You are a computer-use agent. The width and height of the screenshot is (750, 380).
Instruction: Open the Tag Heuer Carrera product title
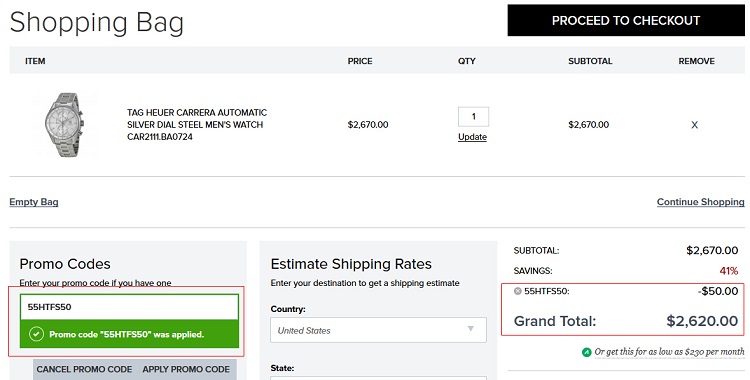(x=197, y=124)
